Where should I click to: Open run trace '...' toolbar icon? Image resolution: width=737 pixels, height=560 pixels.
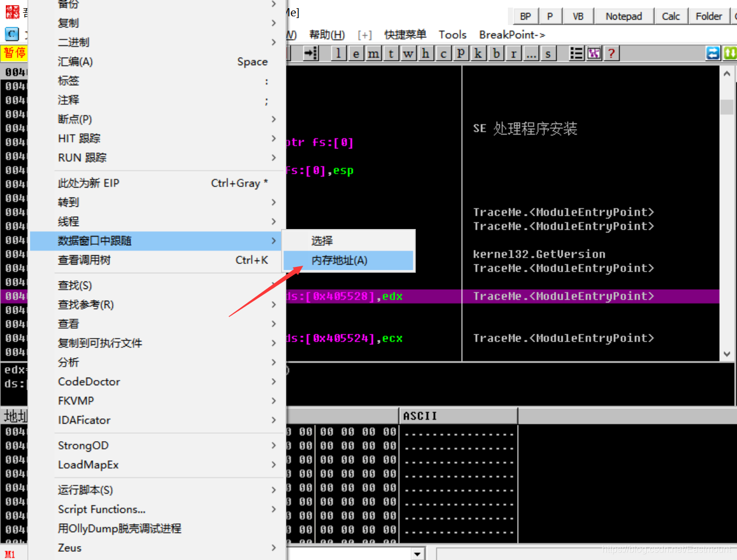coord(531,54)
